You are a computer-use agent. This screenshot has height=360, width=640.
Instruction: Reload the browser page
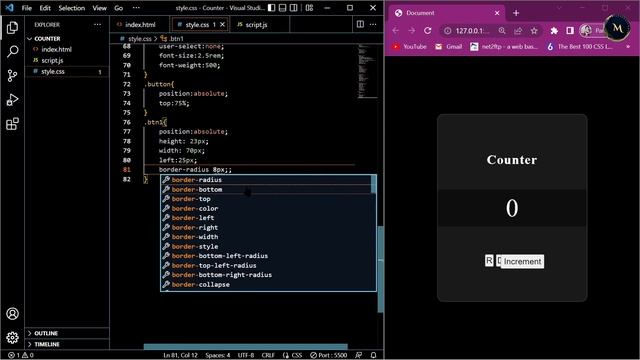pos(427,31)
